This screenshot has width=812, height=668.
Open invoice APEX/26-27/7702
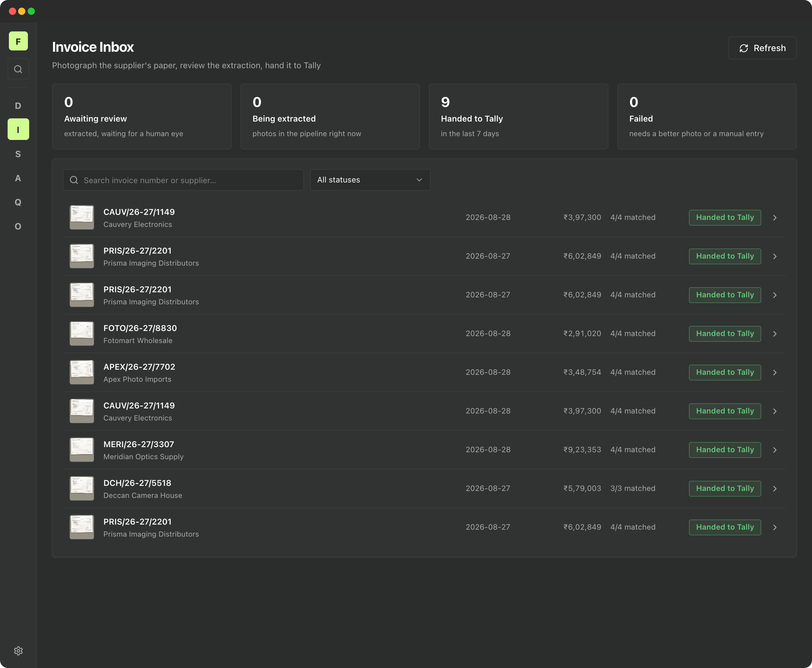pos(424,372)
